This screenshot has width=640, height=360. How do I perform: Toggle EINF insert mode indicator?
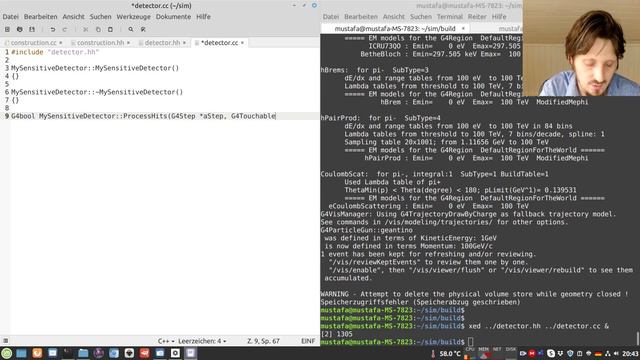click(x=308, y=341)
